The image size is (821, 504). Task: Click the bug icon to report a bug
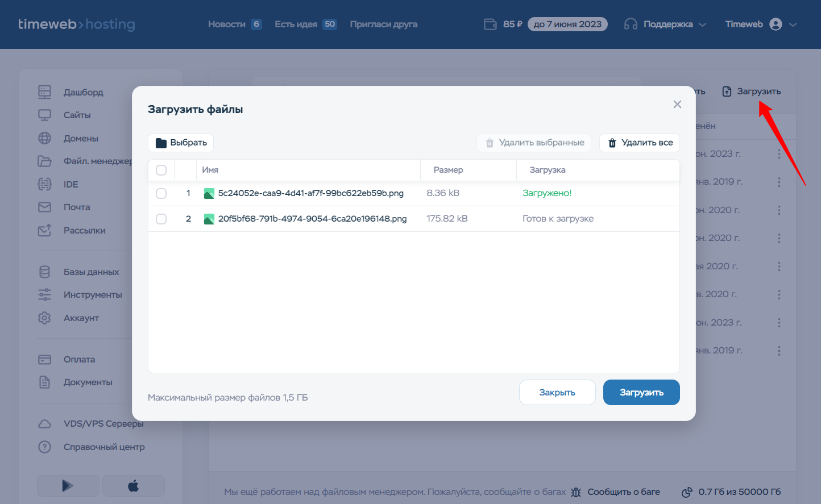[576, 492]
